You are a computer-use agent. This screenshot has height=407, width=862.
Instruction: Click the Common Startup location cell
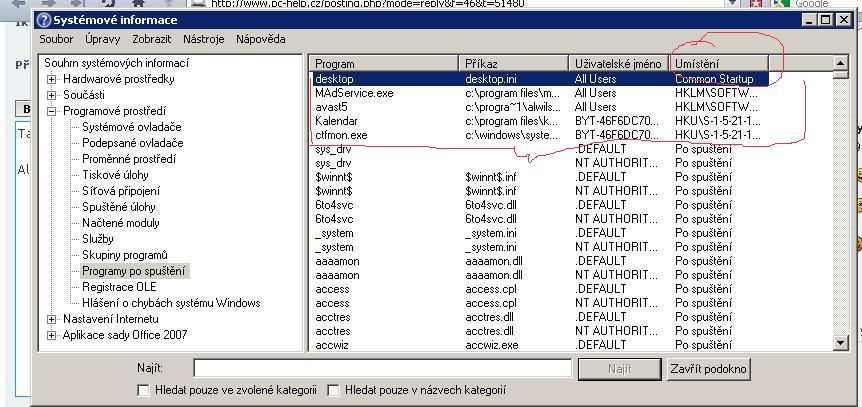point(714,79)
